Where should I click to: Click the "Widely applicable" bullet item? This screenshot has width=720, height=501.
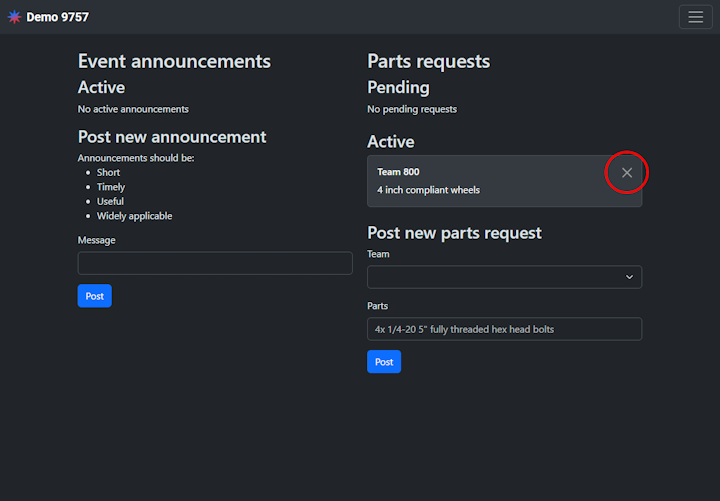tap(134, 216)
